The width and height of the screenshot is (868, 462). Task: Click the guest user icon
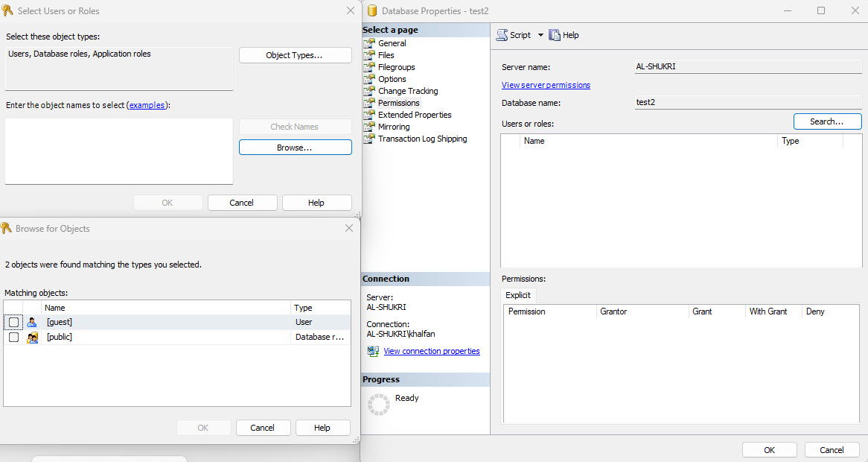click(x=32, y=323)
